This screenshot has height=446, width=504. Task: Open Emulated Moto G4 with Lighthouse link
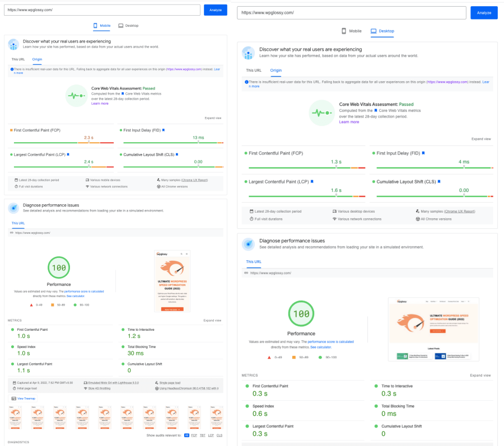click(x=114, y=383)
